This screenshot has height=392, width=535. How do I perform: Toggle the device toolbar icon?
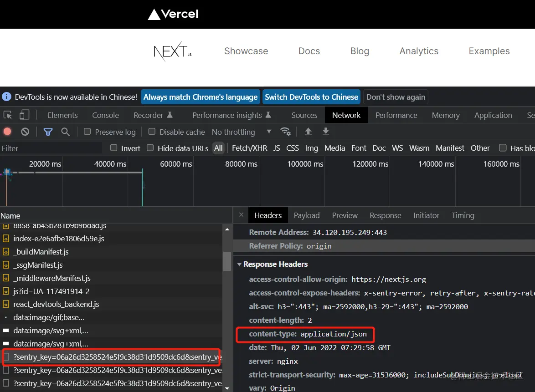click(x=24, y=115)
